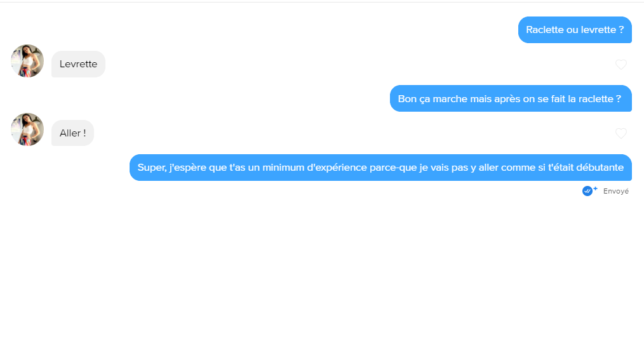Click the "Envoyé" status label
Viewport: 644px width, 356px height.
click(615, 191)
